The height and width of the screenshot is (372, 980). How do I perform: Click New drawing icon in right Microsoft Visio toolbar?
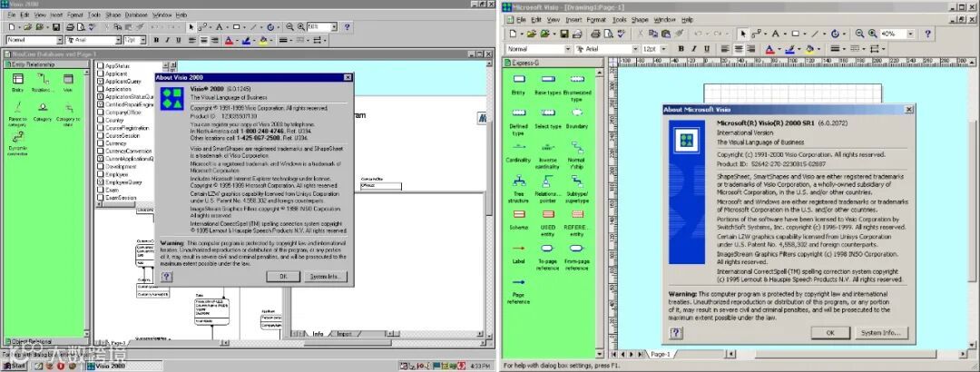click(x=513, y=34)
